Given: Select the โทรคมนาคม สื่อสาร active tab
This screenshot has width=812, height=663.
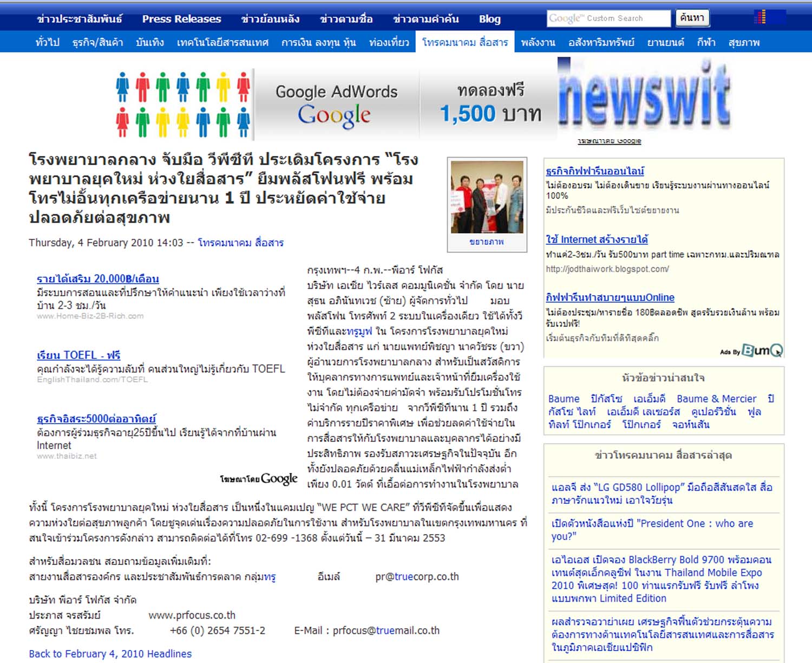Looking at the screenshot, I should click(465, 42).
